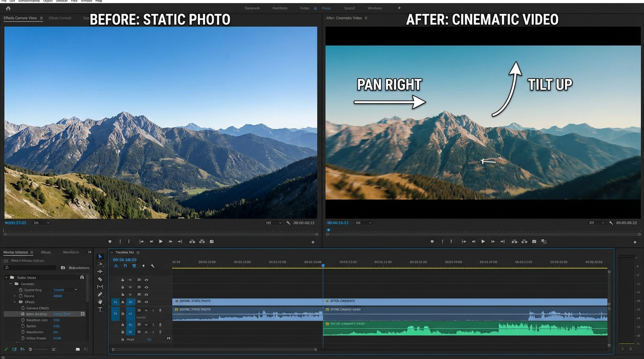The width and height of the screenshot is (644, 359).
Task: Select the Pen tool in the timeline toolbar
Action: click(x=100, y=294)
